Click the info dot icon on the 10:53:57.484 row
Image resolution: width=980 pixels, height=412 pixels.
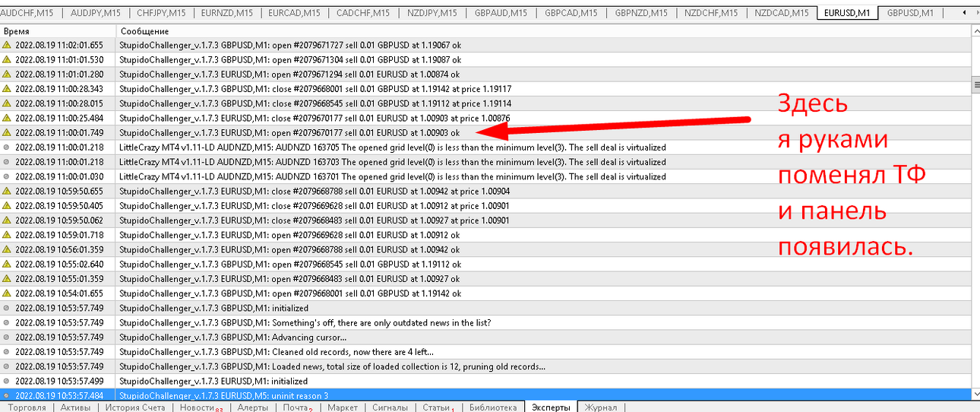(7, 396)
